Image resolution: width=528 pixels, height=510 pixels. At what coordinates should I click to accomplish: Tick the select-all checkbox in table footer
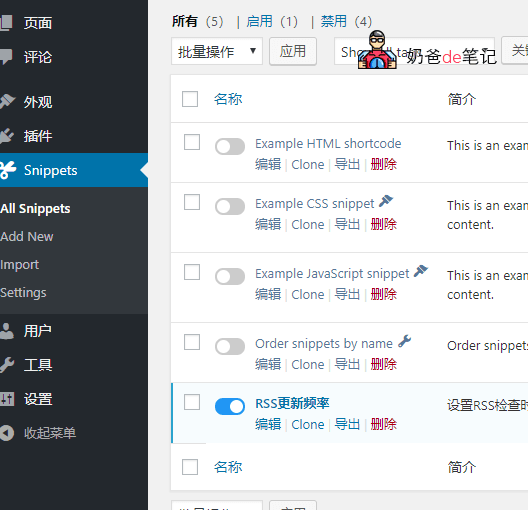coord(190,467)
